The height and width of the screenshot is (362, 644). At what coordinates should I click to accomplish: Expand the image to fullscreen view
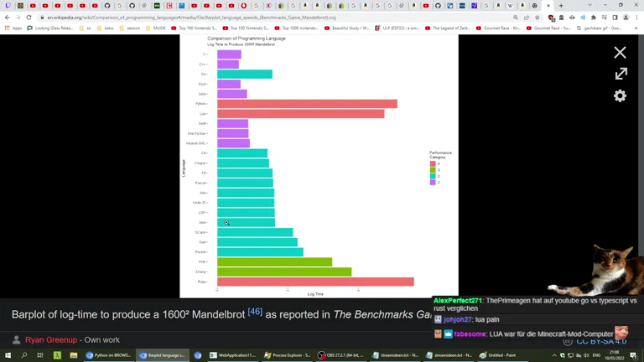pos(620,74)
